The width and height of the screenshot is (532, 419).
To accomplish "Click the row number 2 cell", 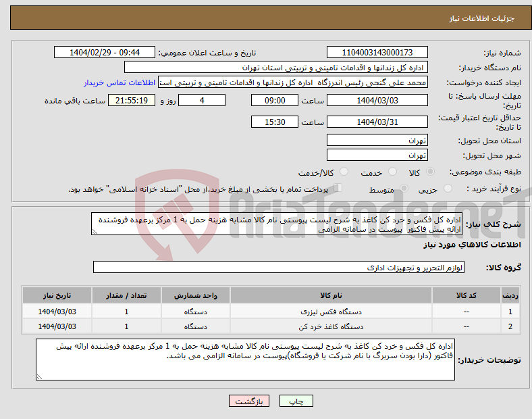I will coord(510,326).
